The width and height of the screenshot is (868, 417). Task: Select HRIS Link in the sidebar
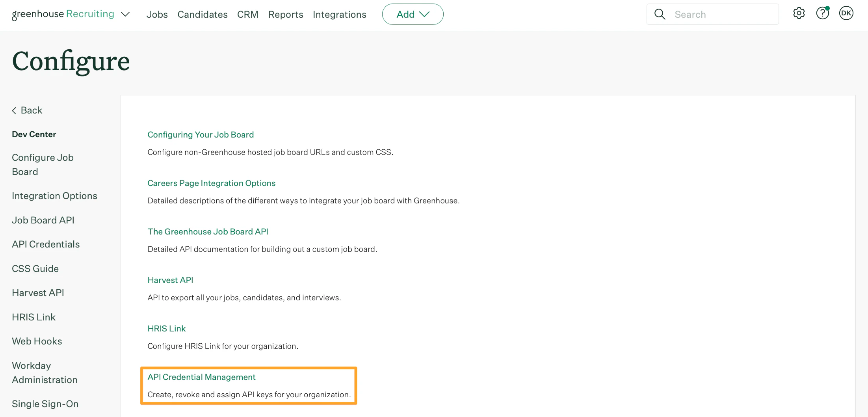click(x=33, y=317)
